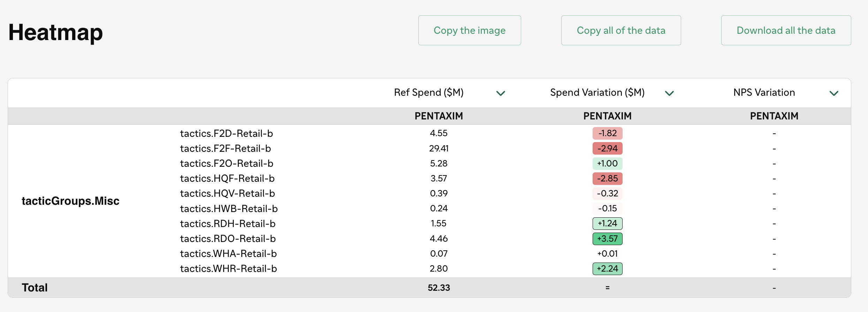The image size is (868, 312).
Task: Click the NPS Variation column title
Action: (764, 92)
